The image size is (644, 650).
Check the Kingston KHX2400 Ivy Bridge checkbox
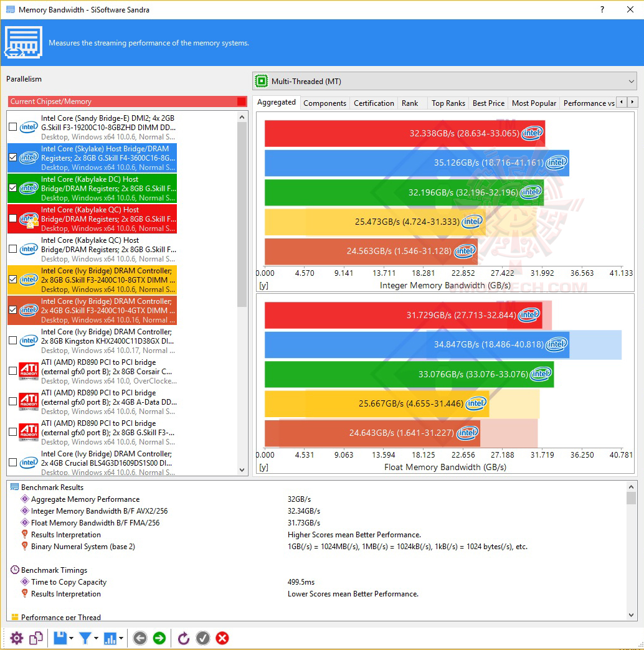(x=13, y=341)
